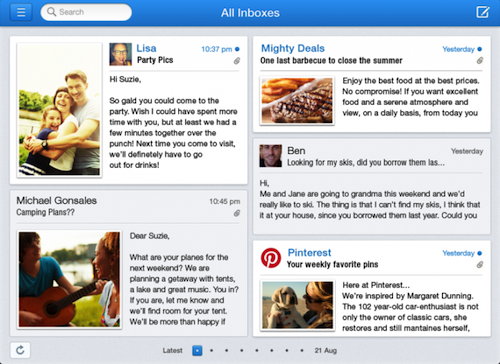Screen dimensions: 500x364
Task: Compose a new email message
Action: pos(482,12)
